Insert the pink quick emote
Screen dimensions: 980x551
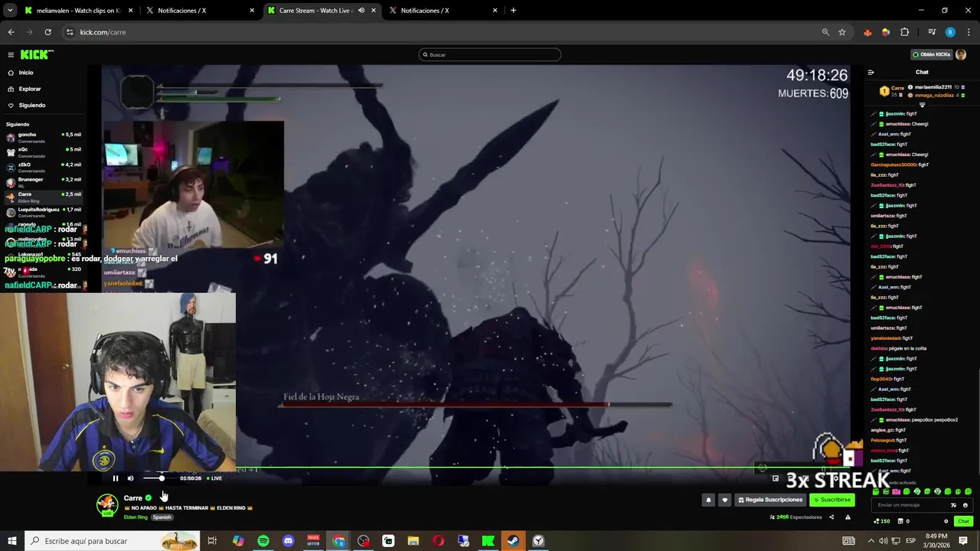896,492
